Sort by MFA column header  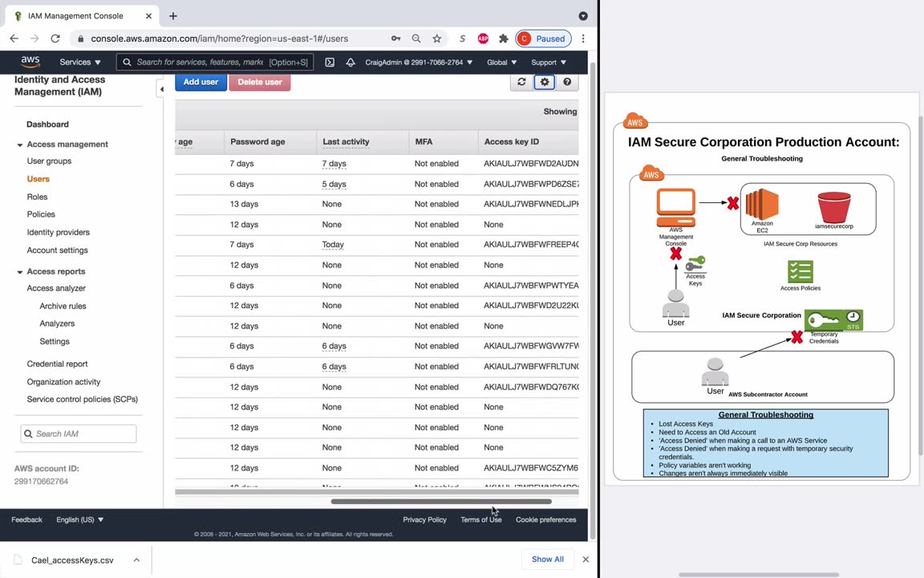pyautogui.click(x=423, y=141)
